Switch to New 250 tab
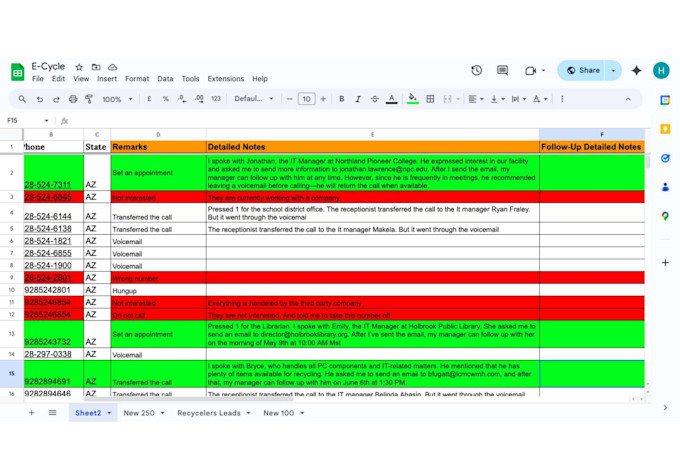 pyautogui.click(x=139, y=413)
